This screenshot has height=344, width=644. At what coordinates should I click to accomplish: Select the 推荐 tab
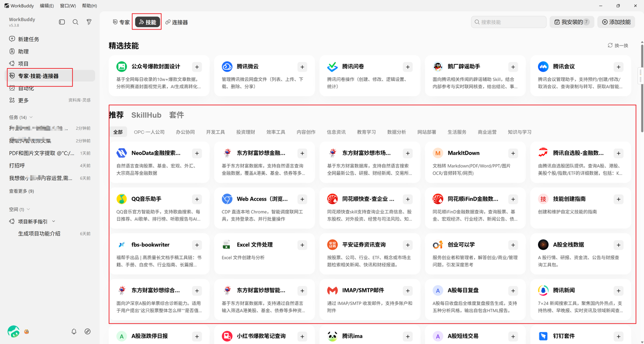pos(116,115)
